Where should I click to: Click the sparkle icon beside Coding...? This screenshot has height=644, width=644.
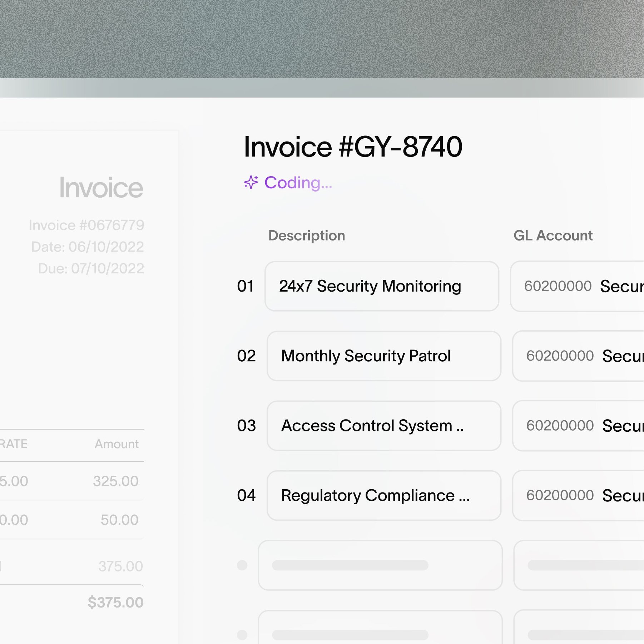tap(251, 182)
